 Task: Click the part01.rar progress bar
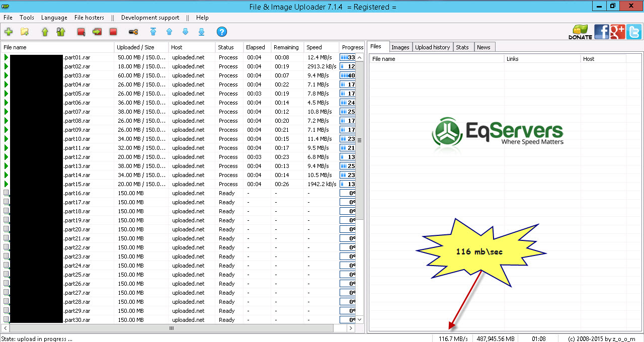click(x=348, y=57)
